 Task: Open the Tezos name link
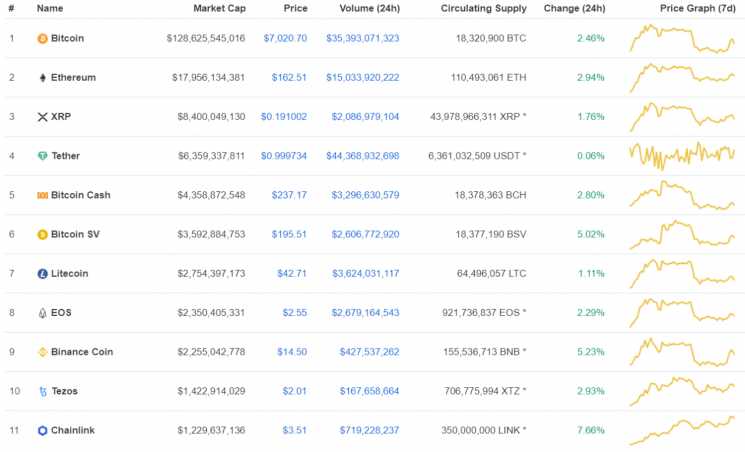[65, 391]
